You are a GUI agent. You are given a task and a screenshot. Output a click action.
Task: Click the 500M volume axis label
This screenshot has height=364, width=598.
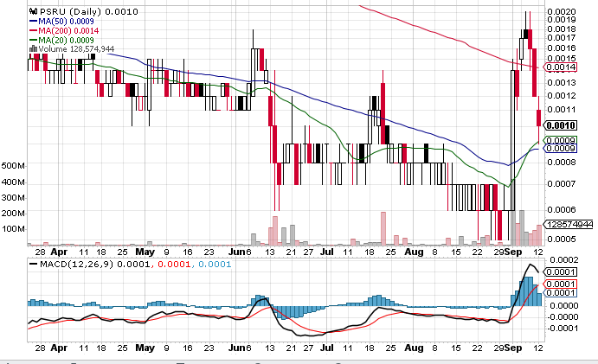click(13, 166)
